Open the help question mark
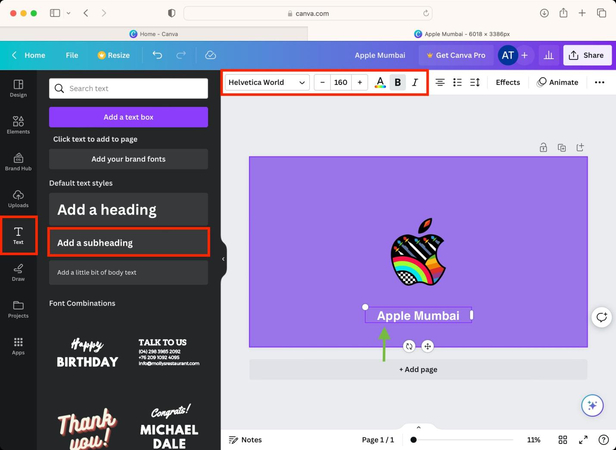The image size is (616, 450). (x=603, y=440)
